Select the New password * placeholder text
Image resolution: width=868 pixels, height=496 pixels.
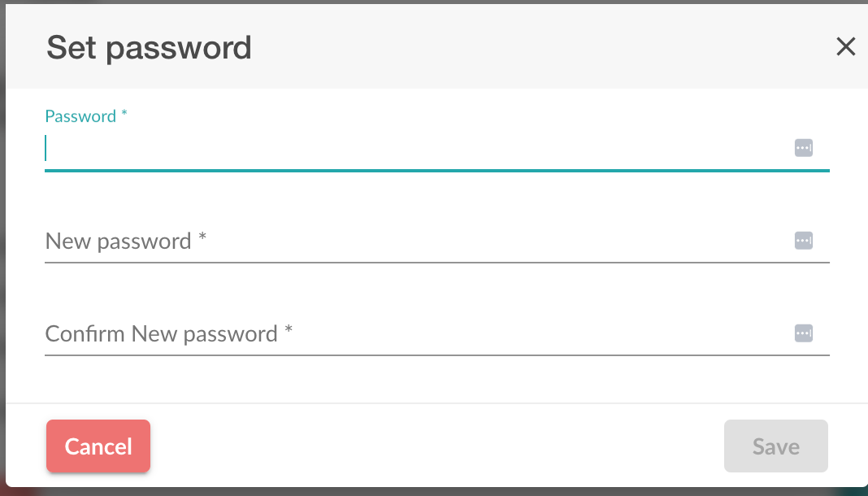click(126, 241)
